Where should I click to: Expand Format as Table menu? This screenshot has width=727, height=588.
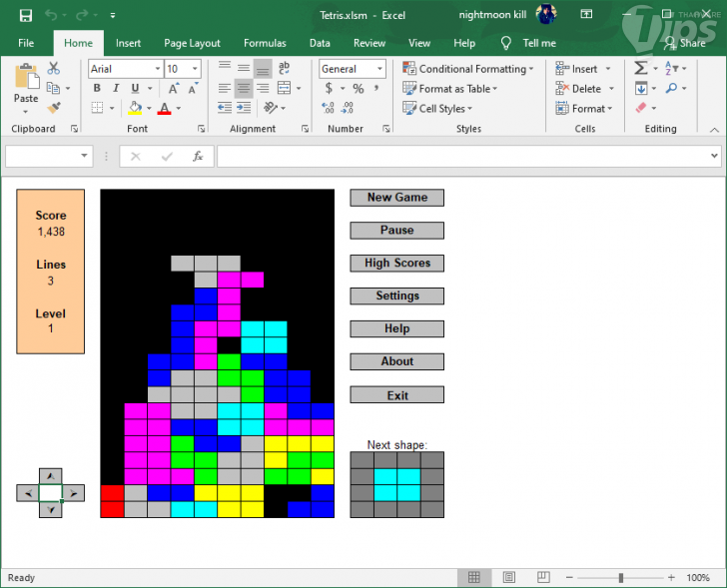point(449,88)
